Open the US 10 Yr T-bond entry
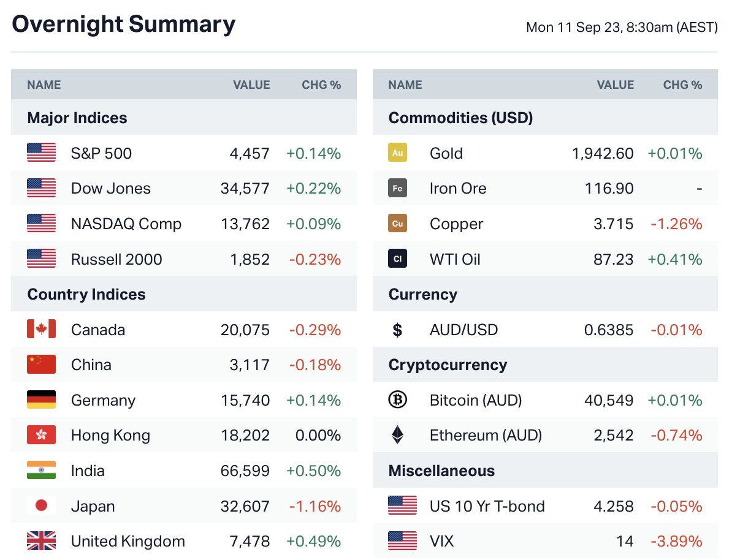Viewport: 732px width, 560px height. 487,506
